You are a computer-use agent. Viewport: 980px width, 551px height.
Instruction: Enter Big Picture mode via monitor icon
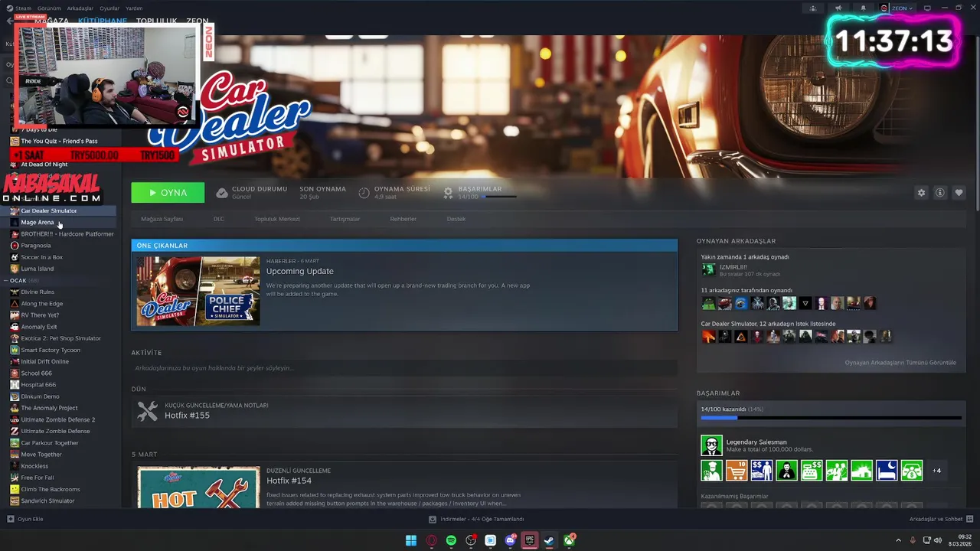(927, 8)
